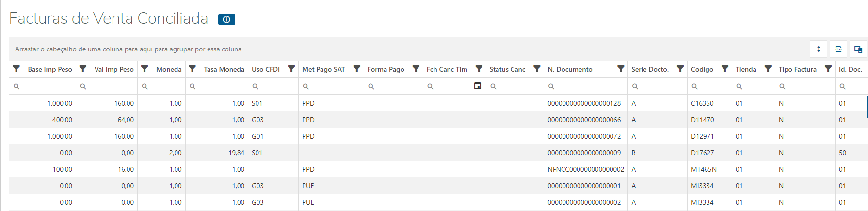The width and height of the screenshot is (868, 211).
Task: Click the Moneda filter row field
Action: pyautogui.click(x=165, y=86)
